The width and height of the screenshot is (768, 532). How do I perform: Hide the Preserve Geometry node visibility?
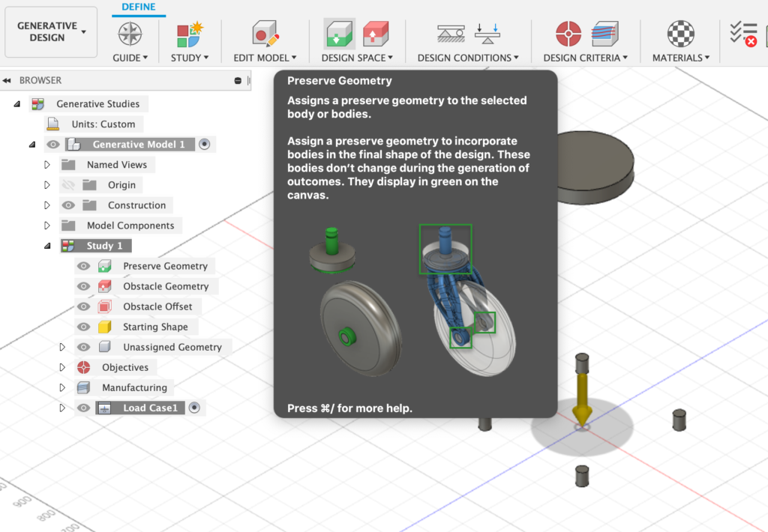[84, 266]
